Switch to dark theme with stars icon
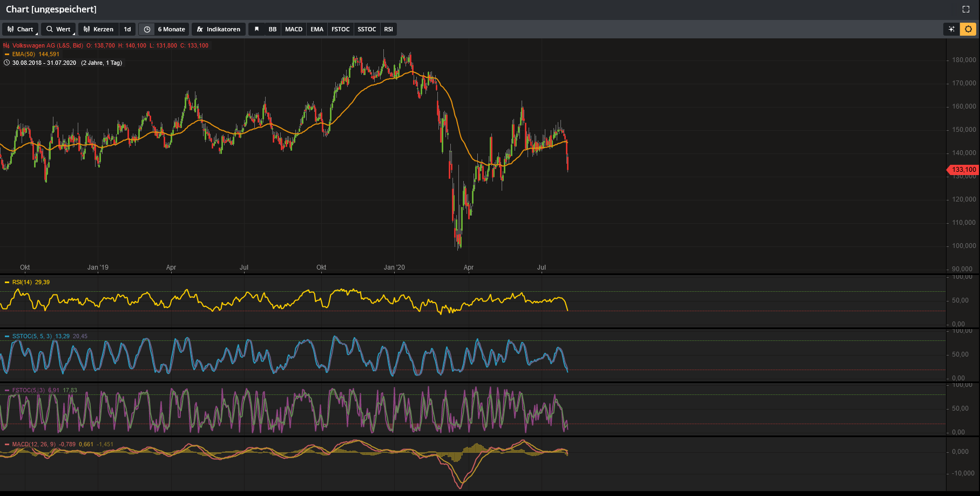980x496 pixels. [951, 29]
